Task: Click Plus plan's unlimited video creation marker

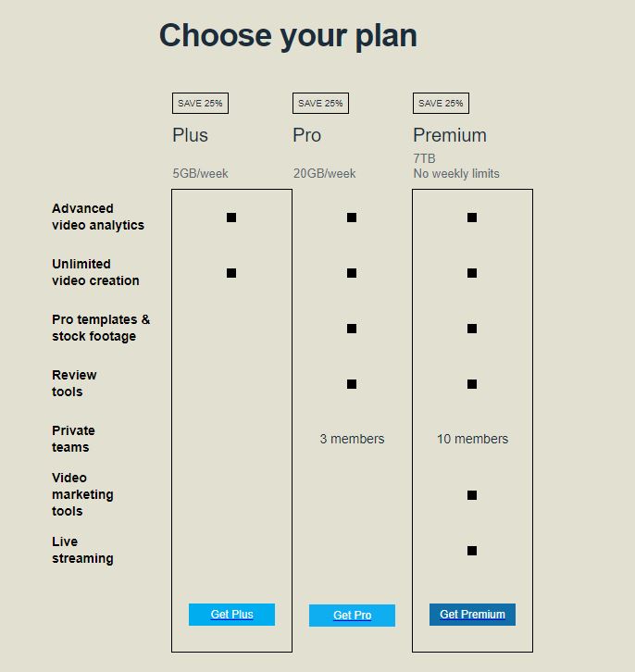Action: (231, 273)
